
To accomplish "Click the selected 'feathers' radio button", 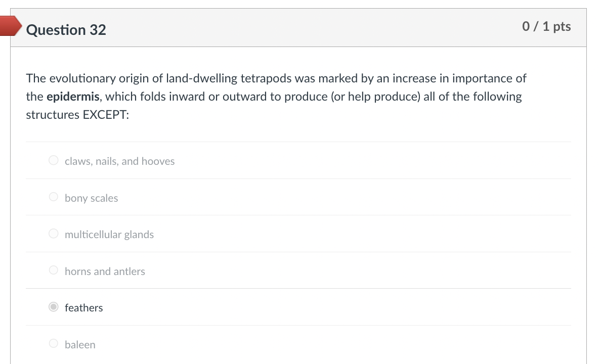I will click(x=54, y=307).
